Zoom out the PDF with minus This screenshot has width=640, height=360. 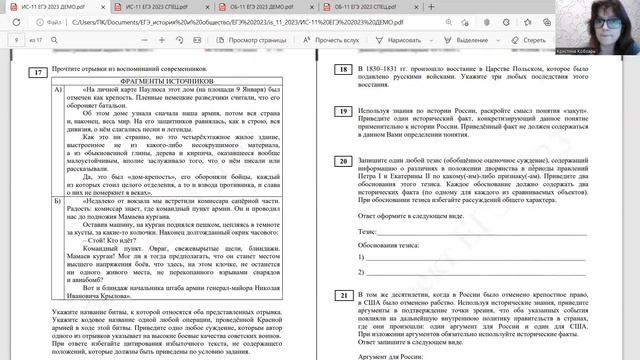[x=144, y=40]
